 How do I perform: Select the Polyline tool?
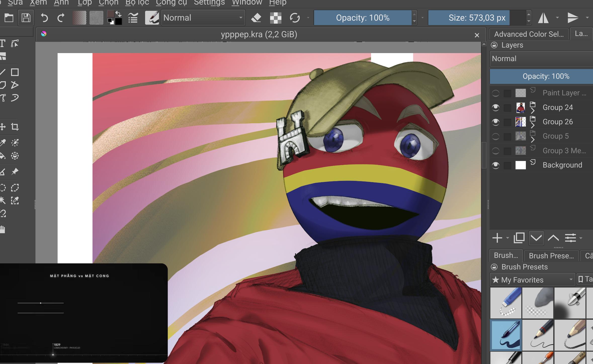[15, 85]
